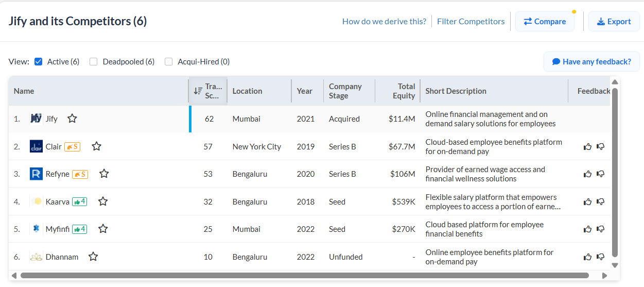Star the Jify company row
Screen dimensions: 644x287
coord(72,119)
